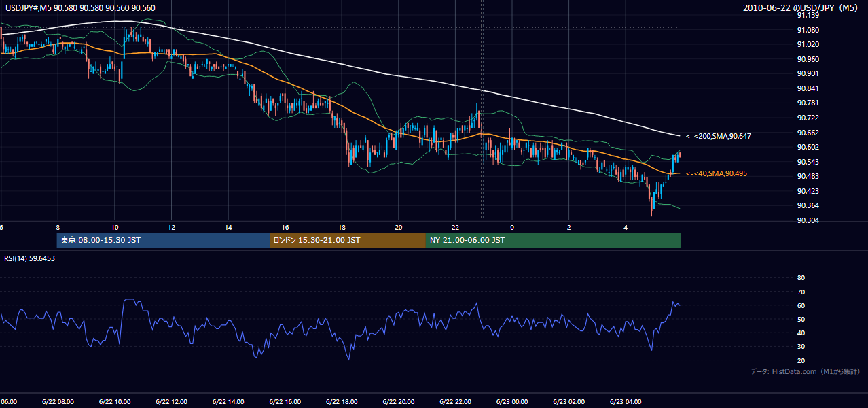This screenshot has height=408, width=868.
Task: Click the 90.841 price axis label
Action: [808, 88]
